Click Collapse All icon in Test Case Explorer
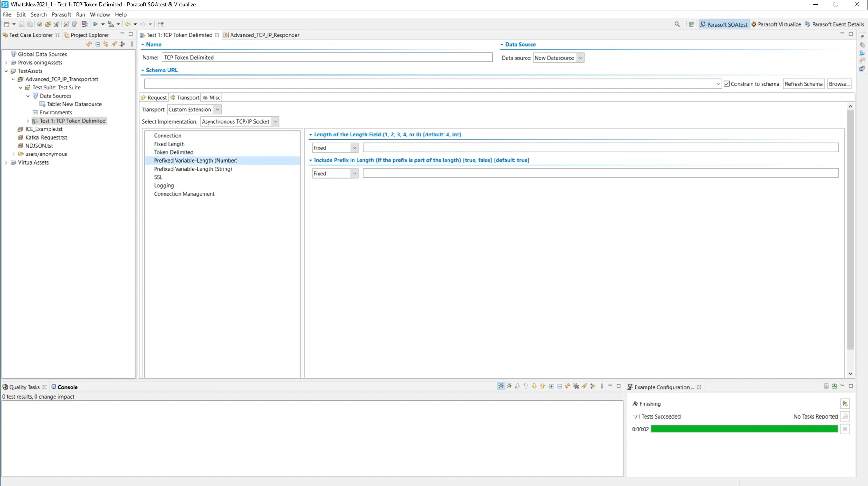This screenshot has width=868, height=486. pyautogui.click(x=97, y=44)
